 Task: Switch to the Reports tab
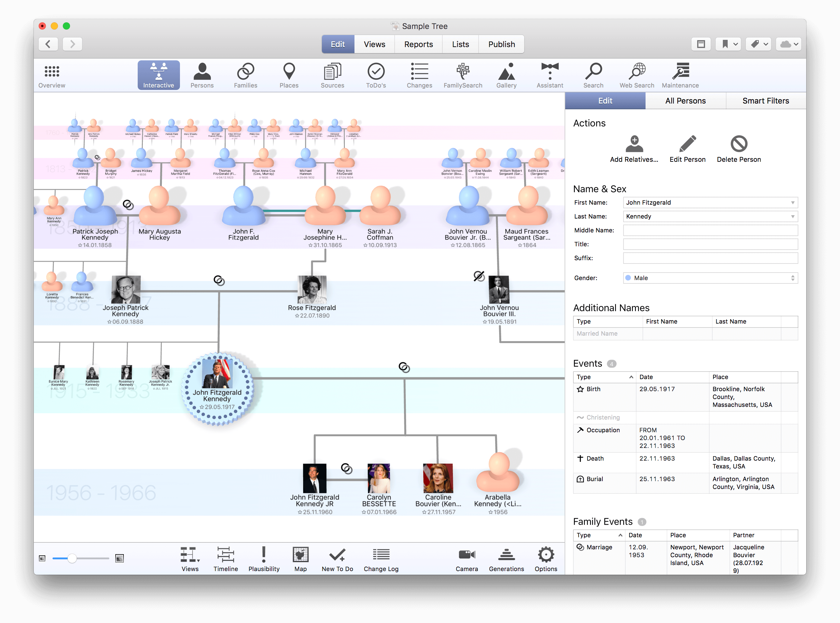point(418,44)
